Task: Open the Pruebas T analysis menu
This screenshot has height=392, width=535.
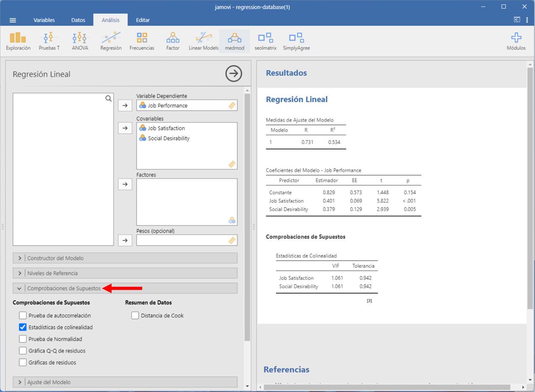Action: click(49, 42)
